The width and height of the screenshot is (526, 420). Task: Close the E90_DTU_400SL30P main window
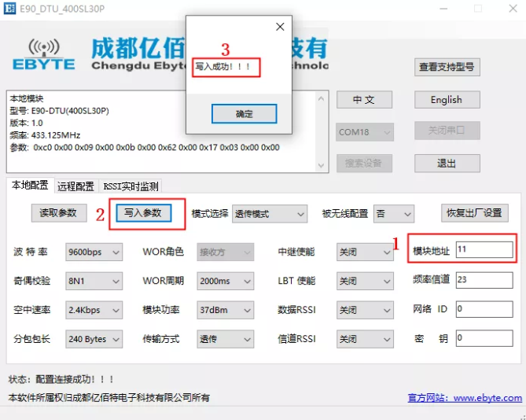pos(513,9)
